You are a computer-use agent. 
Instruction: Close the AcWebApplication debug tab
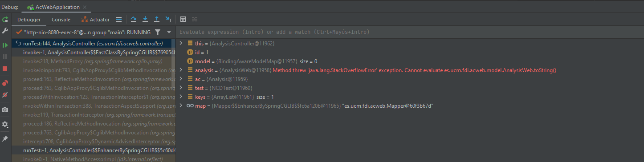[85, 8]
